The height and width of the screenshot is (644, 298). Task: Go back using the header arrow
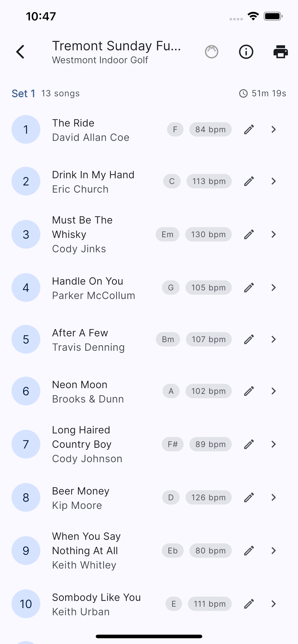(20, 52)
